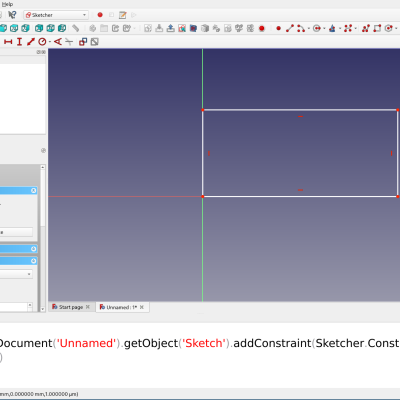Select the Create point tool

(x=278, y=28)
